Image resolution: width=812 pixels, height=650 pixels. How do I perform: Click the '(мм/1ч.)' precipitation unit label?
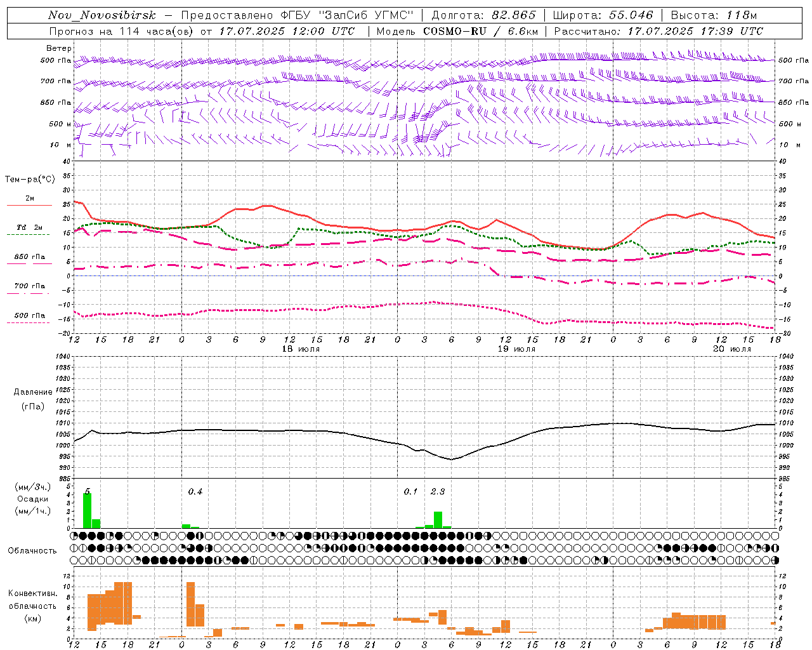point(33,511)
